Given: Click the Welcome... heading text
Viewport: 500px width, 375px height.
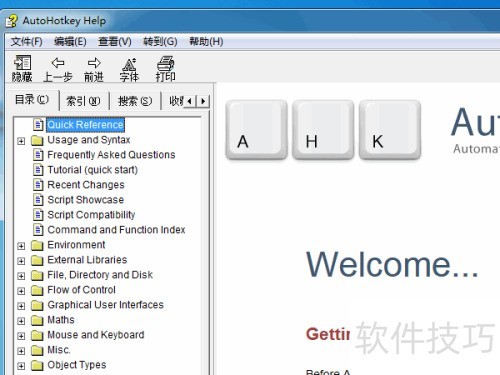Looking at the screenshot, I should [x=392, y=265].
